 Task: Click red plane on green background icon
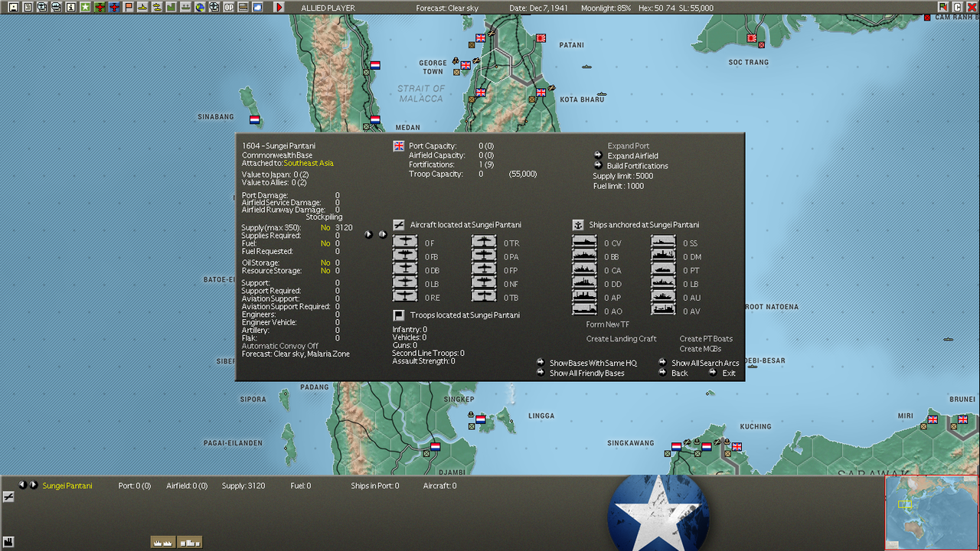coord(100,7)
